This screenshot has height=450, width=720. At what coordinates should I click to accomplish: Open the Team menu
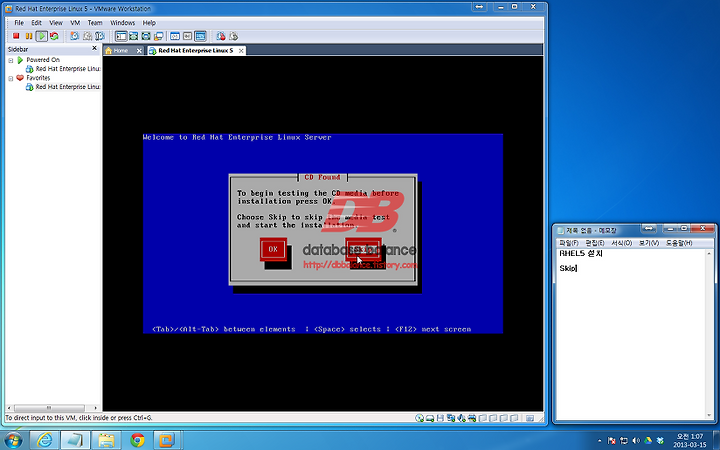click(95, 22)
